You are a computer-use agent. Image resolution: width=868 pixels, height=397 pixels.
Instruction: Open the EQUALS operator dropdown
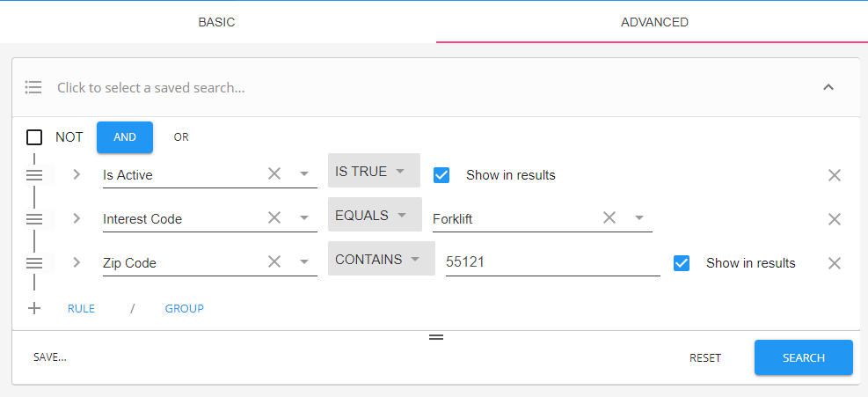coord(369,216)
